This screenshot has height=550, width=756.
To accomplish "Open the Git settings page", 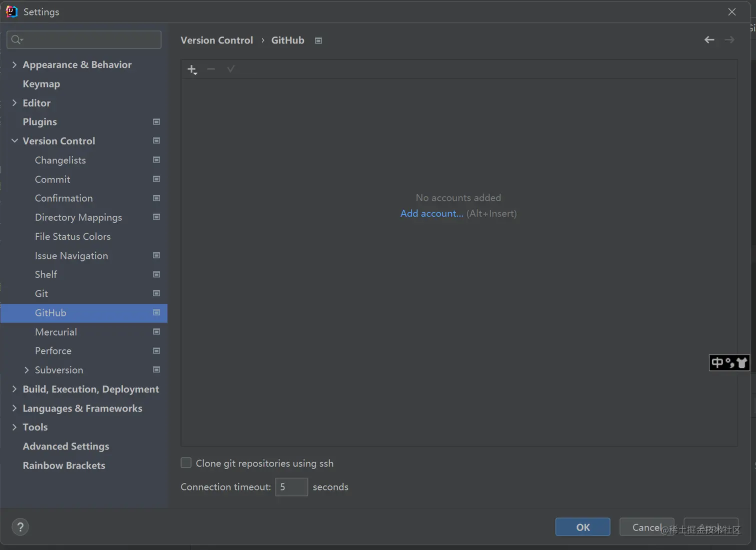I will (41, 293).
